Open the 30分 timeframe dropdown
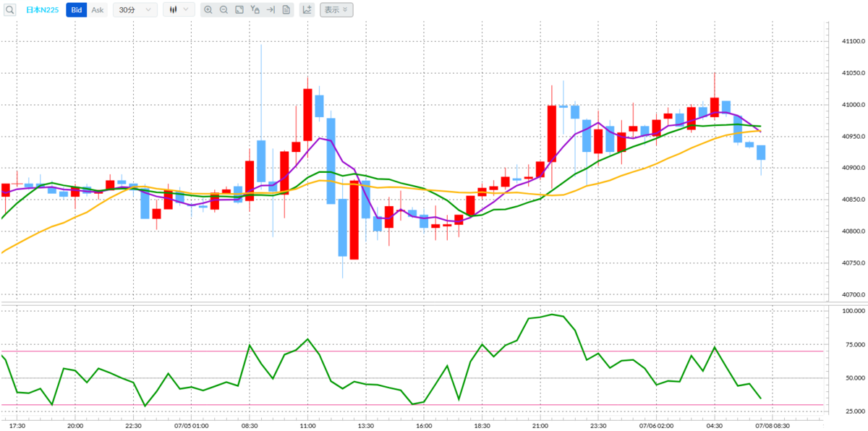The height and width of the screenshot is (431, 868). [135, 9]
